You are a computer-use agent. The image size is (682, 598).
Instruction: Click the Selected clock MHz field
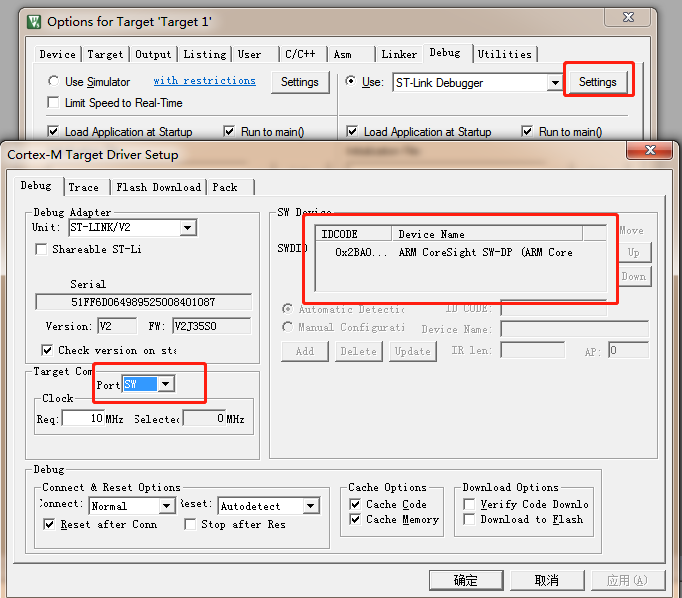coord(204,418)
